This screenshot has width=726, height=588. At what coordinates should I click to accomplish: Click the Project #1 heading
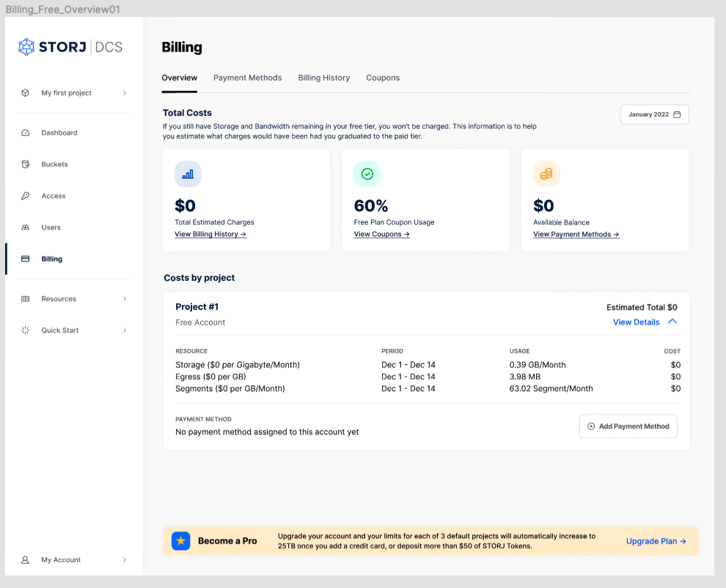coord(197,307)
